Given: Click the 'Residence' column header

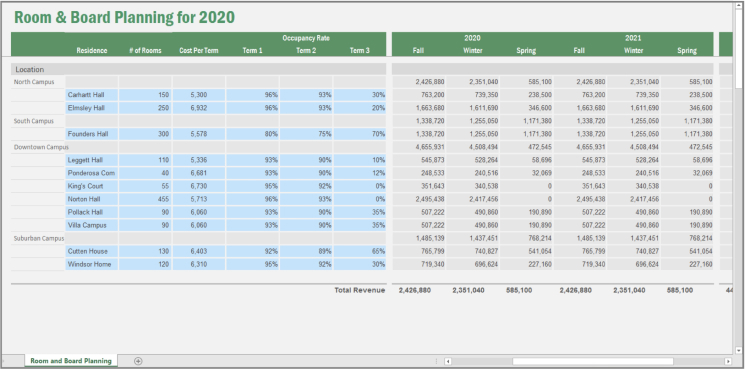Looking at the screenshot, I should [x=92, y=50].
